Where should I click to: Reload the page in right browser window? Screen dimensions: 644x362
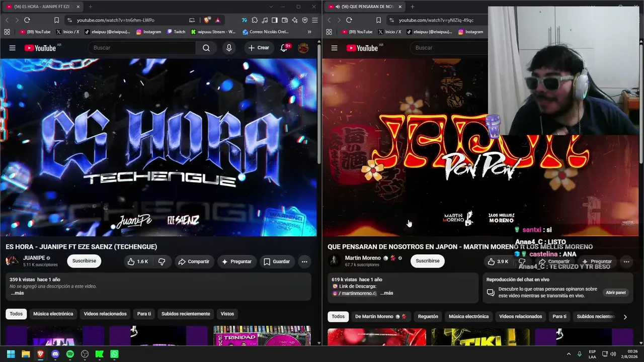[x=349, y=20]
